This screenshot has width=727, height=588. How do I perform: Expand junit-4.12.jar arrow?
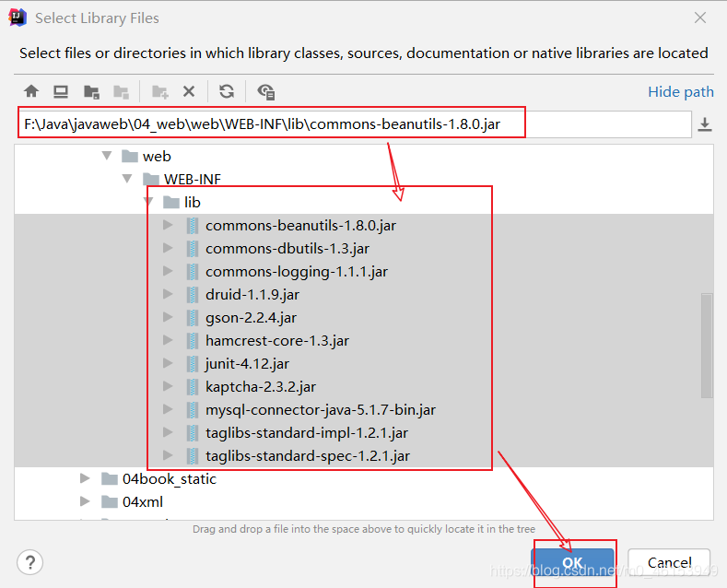click(168, 363)
